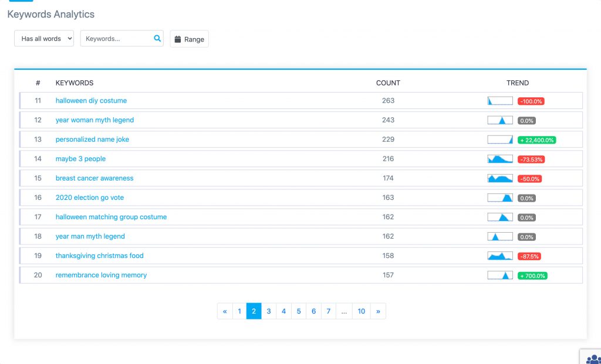601x364 pixels.
Task: Open the keyword 2020 election go vote
Action: tap(89, 198)
